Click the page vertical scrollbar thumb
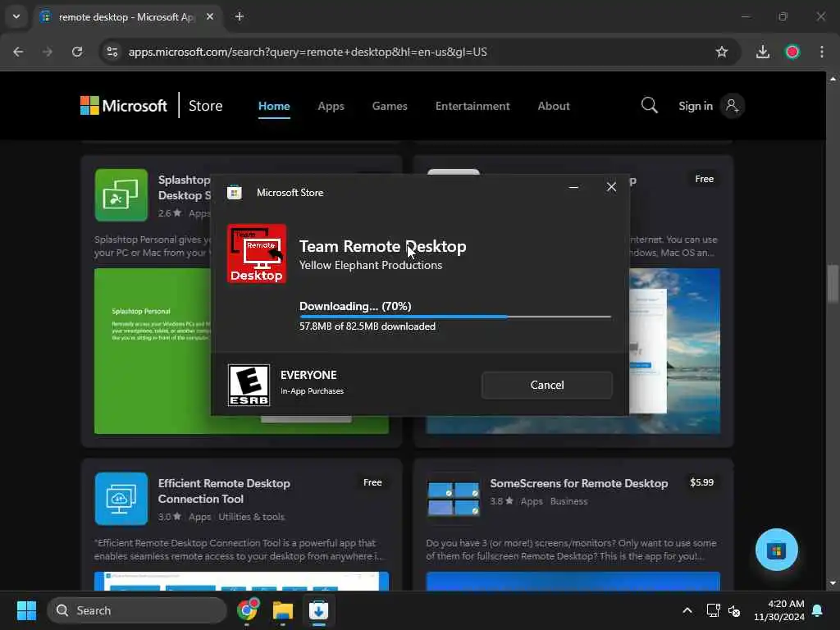 [832, 283]
